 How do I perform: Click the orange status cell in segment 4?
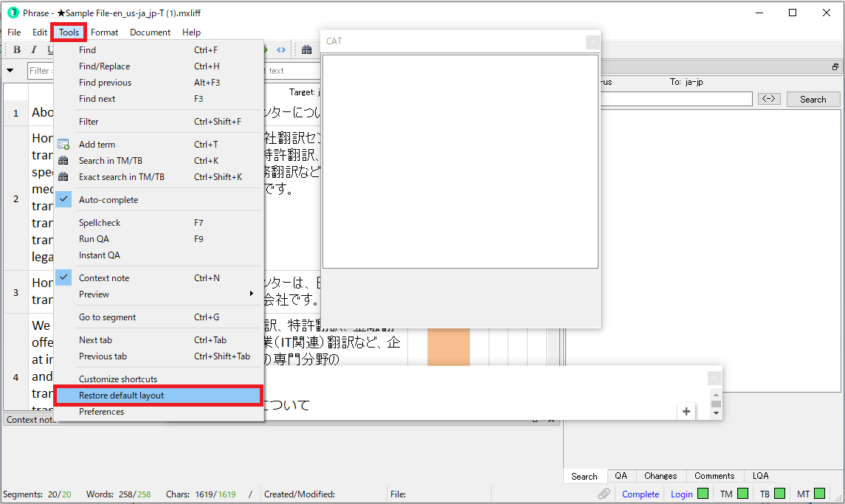(448, 347)
